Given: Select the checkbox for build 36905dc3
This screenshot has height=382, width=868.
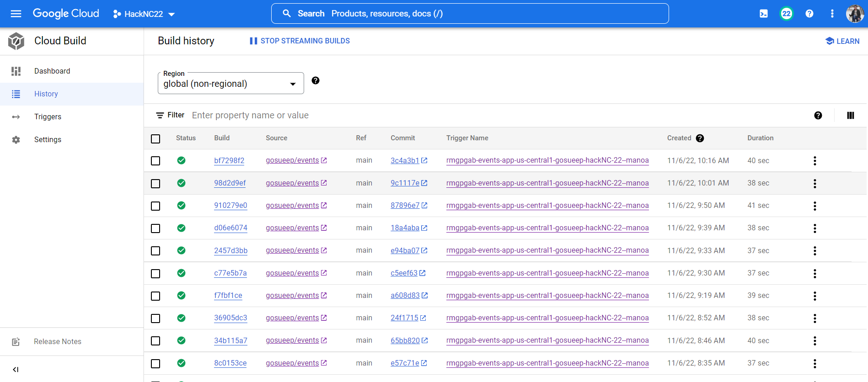Looking at the screenshot, I should coord(155,318).
